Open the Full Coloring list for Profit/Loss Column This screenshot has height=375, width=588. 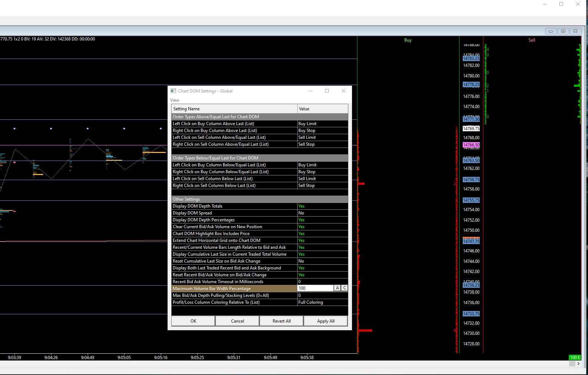tap(323, 302)
